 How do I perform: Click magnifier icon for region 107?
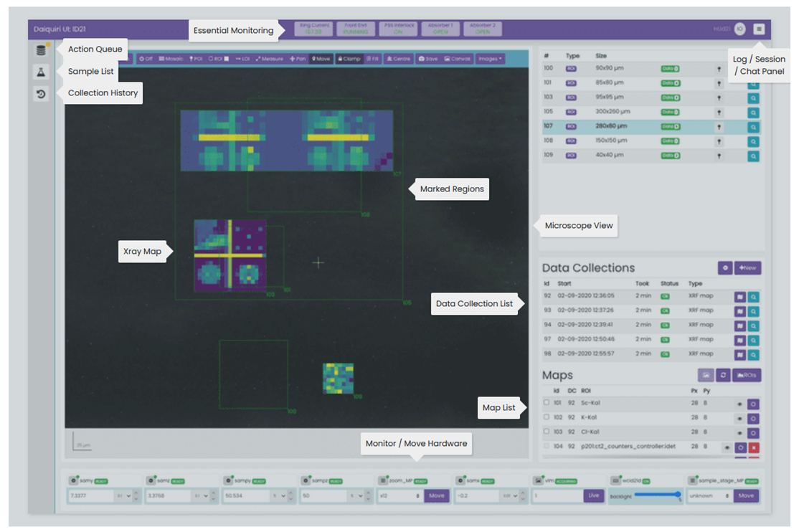[x=753, y=127]
